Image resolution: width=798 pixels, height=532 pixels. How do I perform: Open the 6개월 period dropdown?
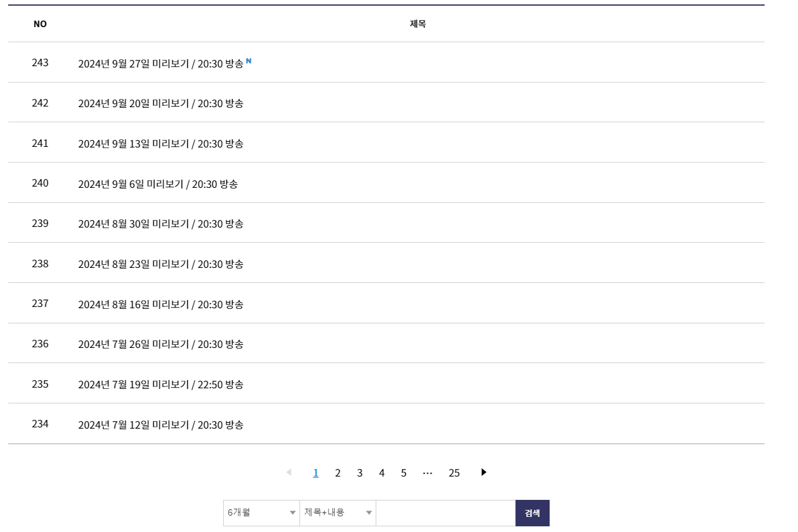pos(262,513)
